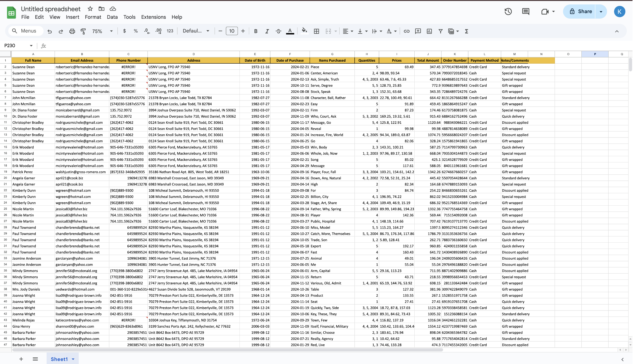
Task: Open the comments icon in header
Action: click(526, 12)
